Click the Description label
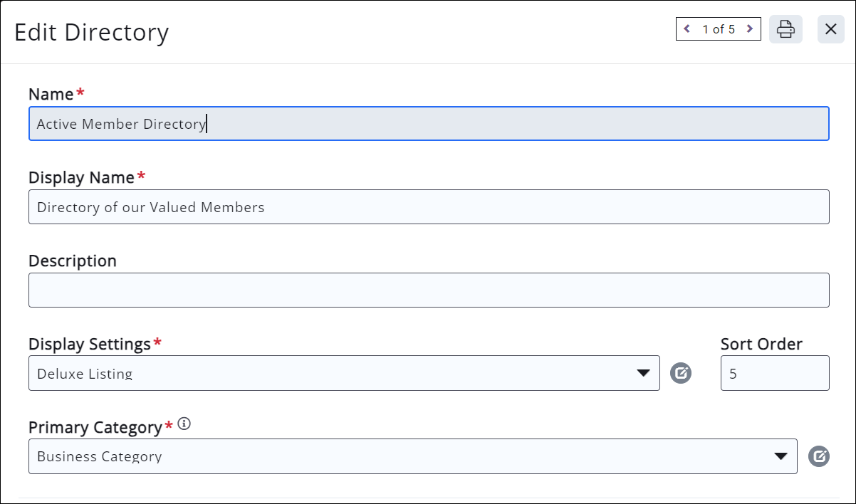856x504 pixels. 73,261
